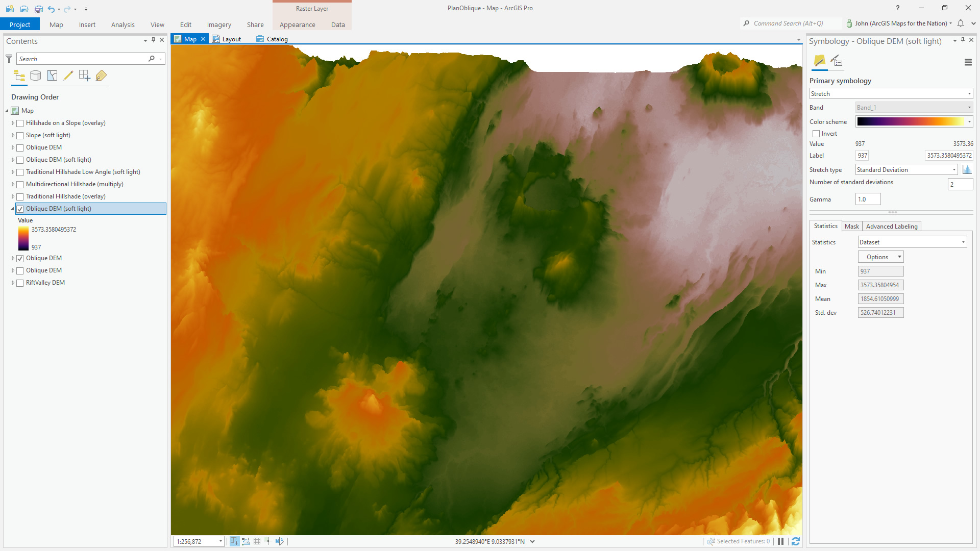Expand the Traditional Hillshade (overlay) layer
Screen dimensions: 980x551
click(13, 197)
